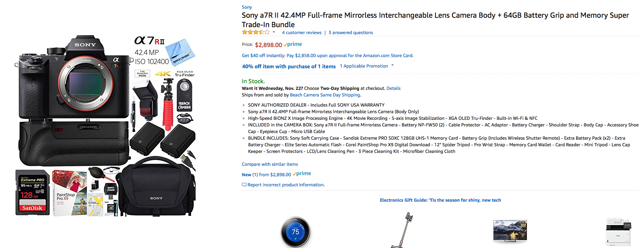The width and height of the screenshot is (644, 248).
Task: View the 4 customer reviews
Action: [x=302, y=32]
